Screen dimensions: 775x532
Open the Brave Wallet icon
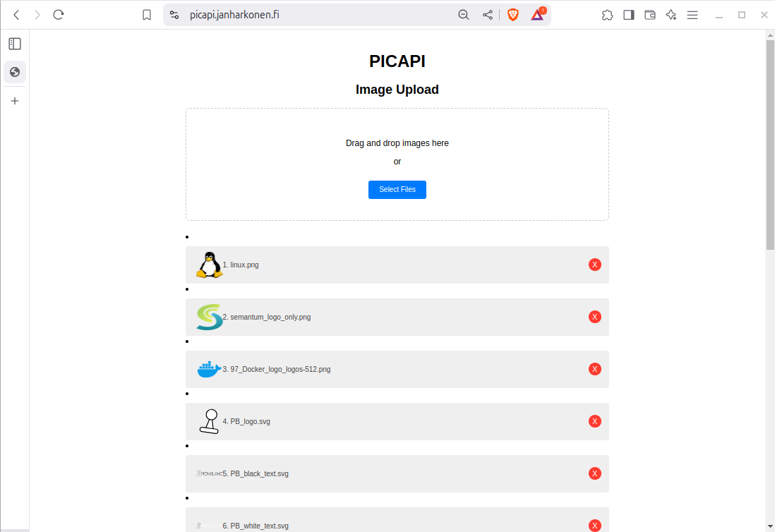click(x=650, y=15)
